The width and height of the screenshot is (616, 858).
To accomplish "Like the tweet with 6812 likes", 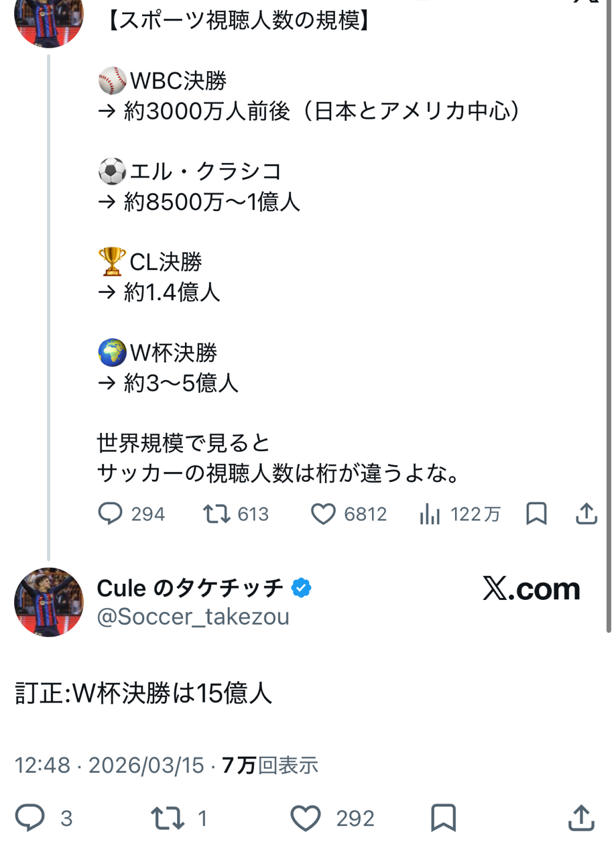I will point(323,514).
